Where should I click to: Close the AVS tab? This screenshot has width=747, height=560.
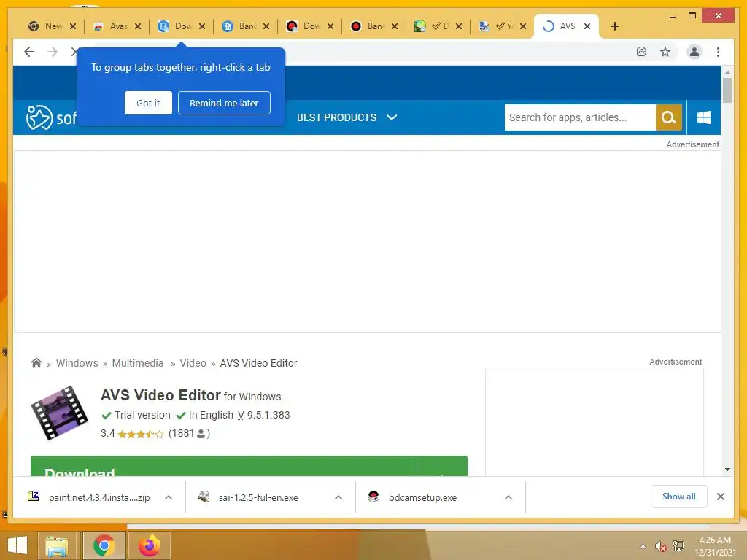tap(587, 26)
